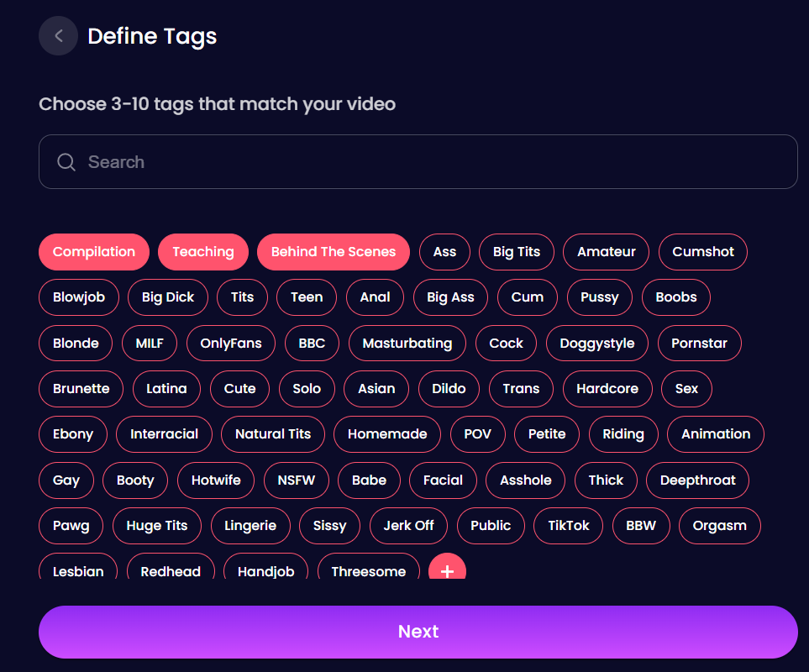The image size is (809, 672).
Task: Pick the TikTok tag
Action: click(569, 526)
